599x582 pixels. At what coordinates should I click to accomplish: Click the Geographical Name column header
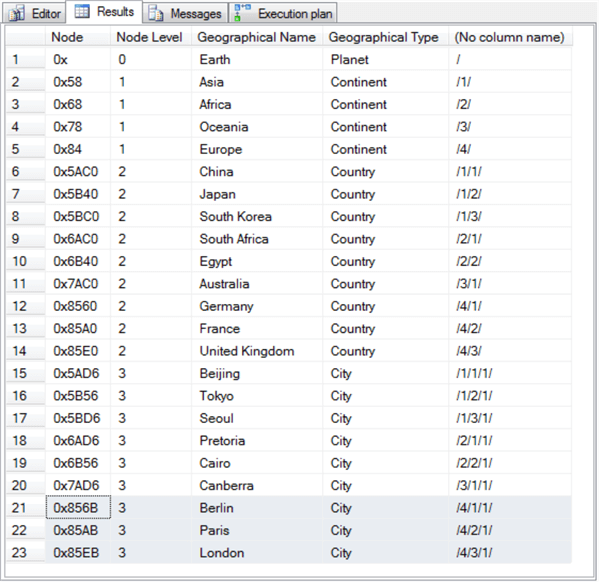click(257, 37)
